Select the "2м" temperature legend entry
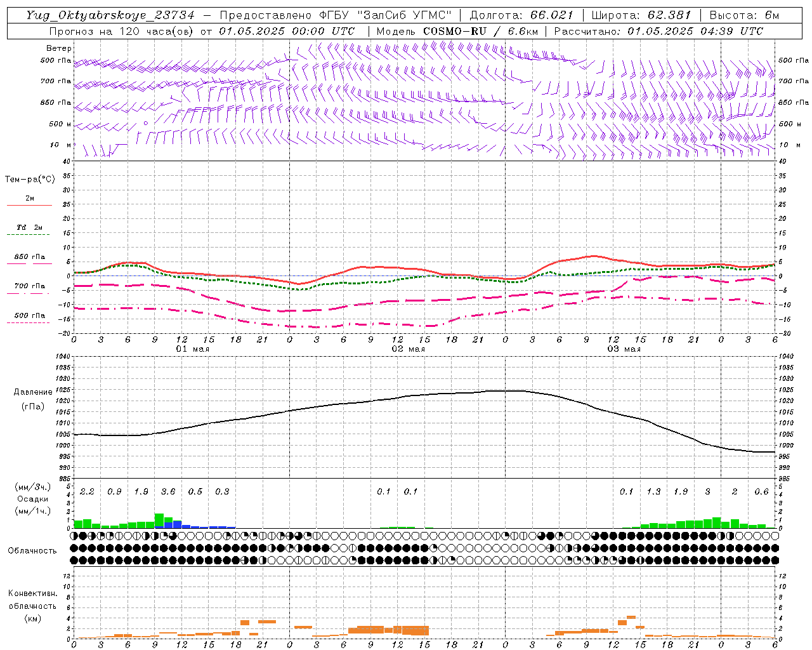The image size is (812, 650). [x=30, y=199]
